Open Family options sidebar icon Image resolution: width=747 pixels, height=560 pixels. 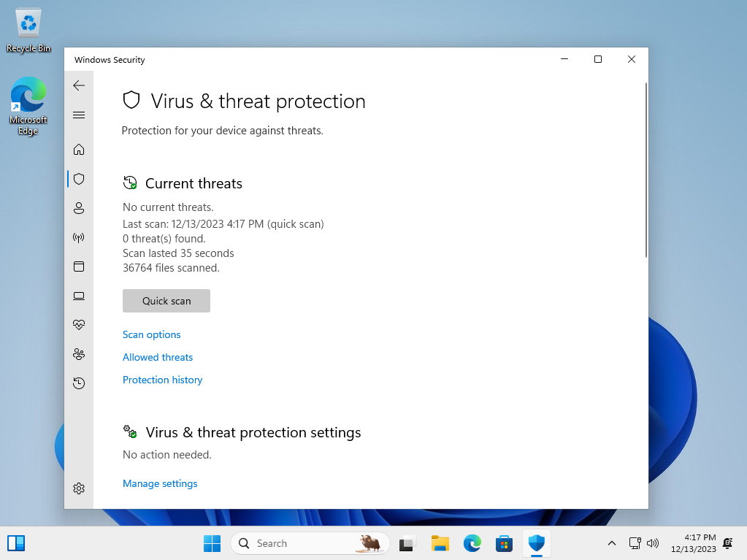point(79,354)
